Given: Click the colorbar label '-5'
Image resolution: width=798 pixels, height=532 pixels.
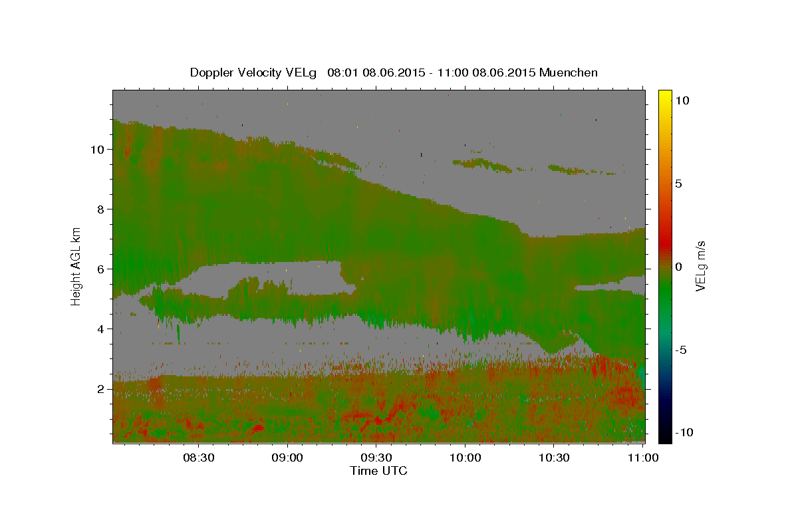Looking at the screenshot, I should click(x=681, y=350).
